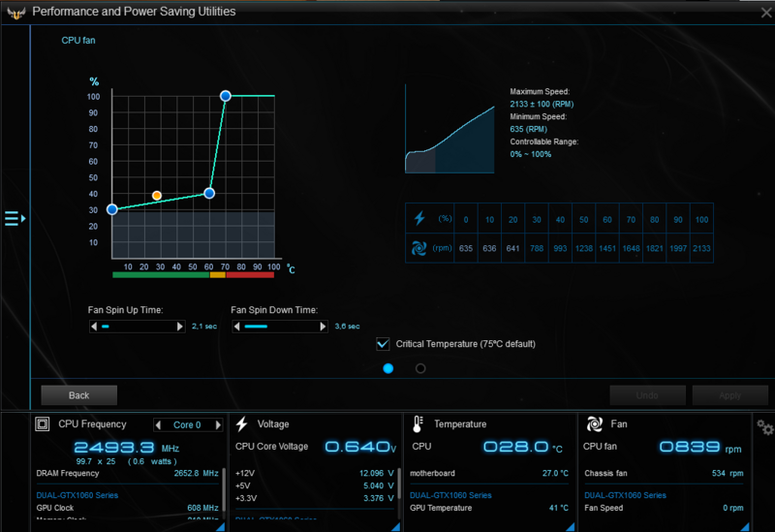Click the Undo button
Image resolution: width=775 pixels, height=532 pixels.
(x=648, y=395)
